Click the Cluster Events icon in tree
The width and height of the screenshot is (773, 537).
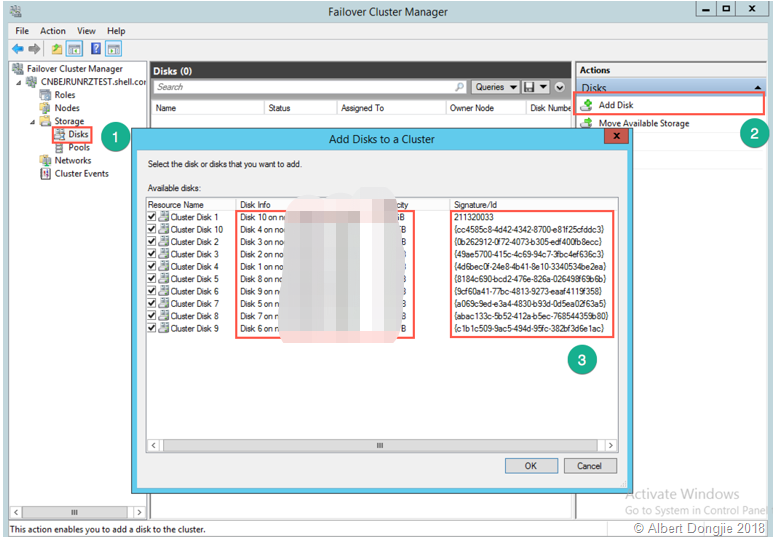(x=45, y=174)
